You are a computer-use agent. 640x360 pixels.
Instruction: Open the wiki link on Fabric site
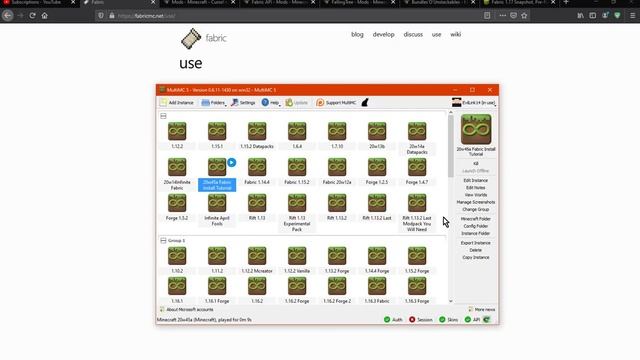(x=456, y=34)
